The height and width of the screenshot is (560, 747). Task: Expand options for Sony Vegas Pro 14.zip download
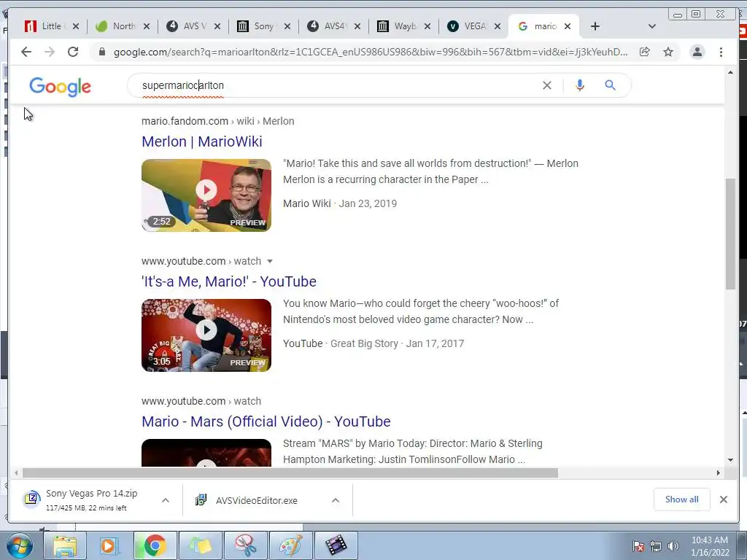(166, 500)
